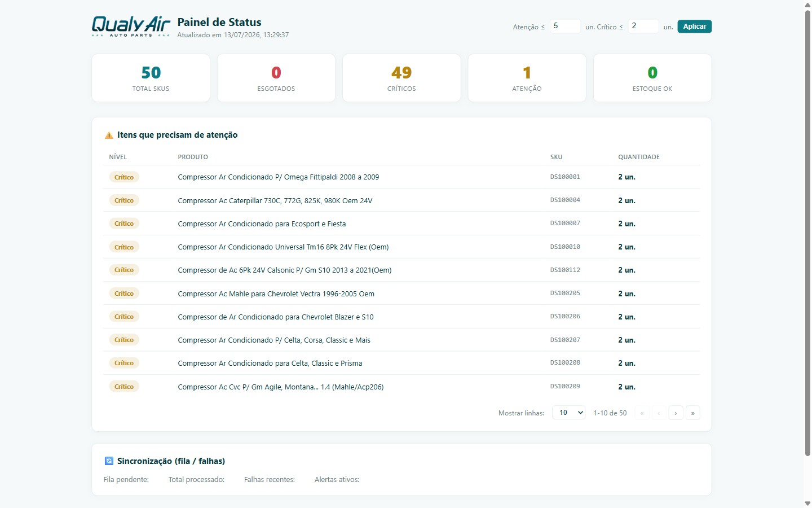Click Crítico badge on row DS100209

tap(124, 387)
